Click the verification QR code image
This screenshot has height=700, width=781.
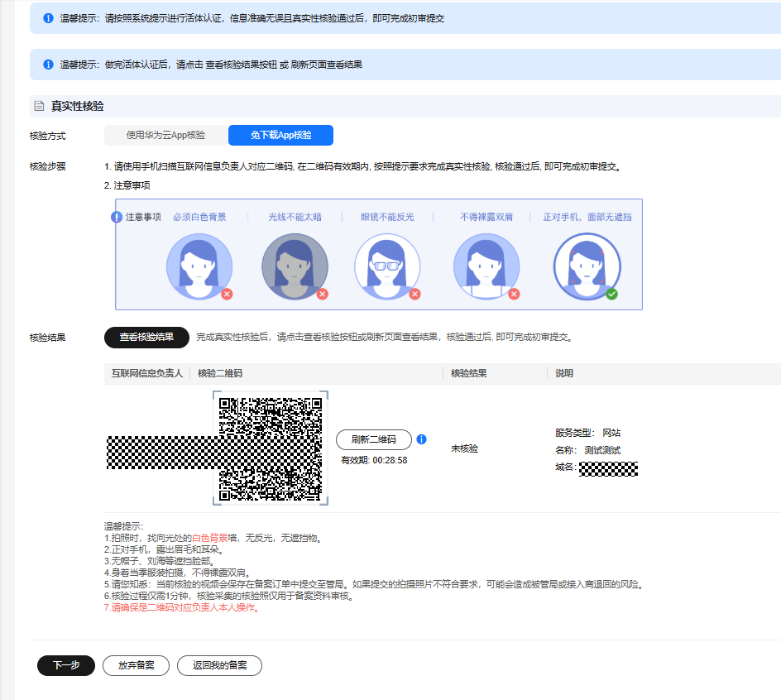271,448
